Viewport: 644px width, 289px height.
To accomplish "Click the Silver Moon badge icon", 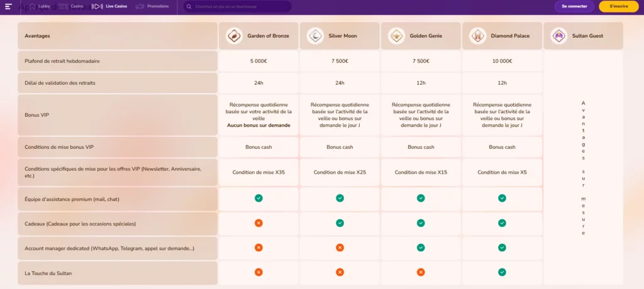I will [315, 36].
